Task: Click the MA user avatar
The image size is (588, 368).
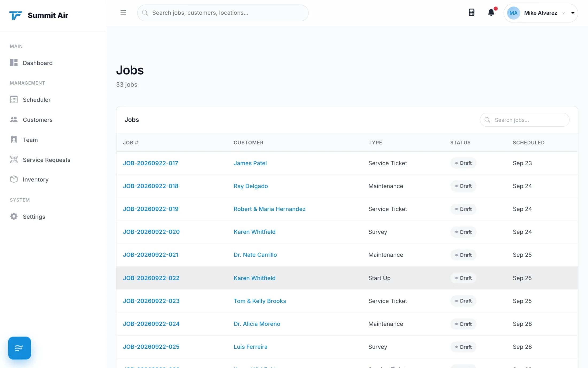Action: pos(513,13)
